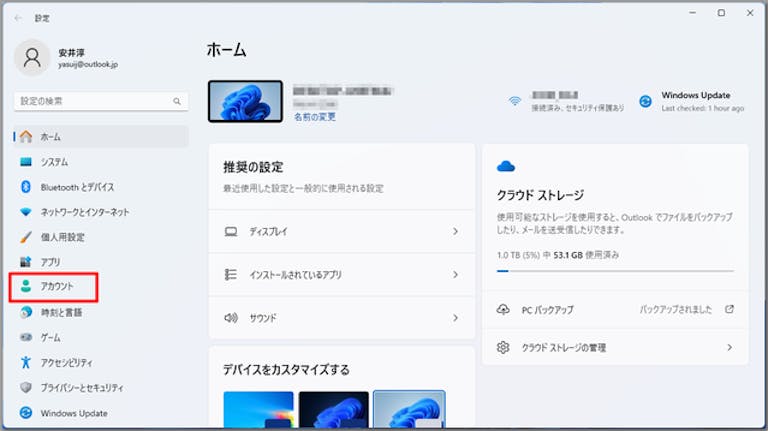Click the システム monitor icon

click(x=26, y=162)
